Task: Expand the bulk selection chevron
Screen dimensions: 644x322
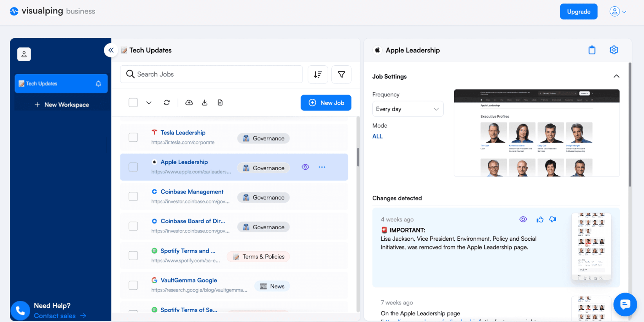Action: 148,102
